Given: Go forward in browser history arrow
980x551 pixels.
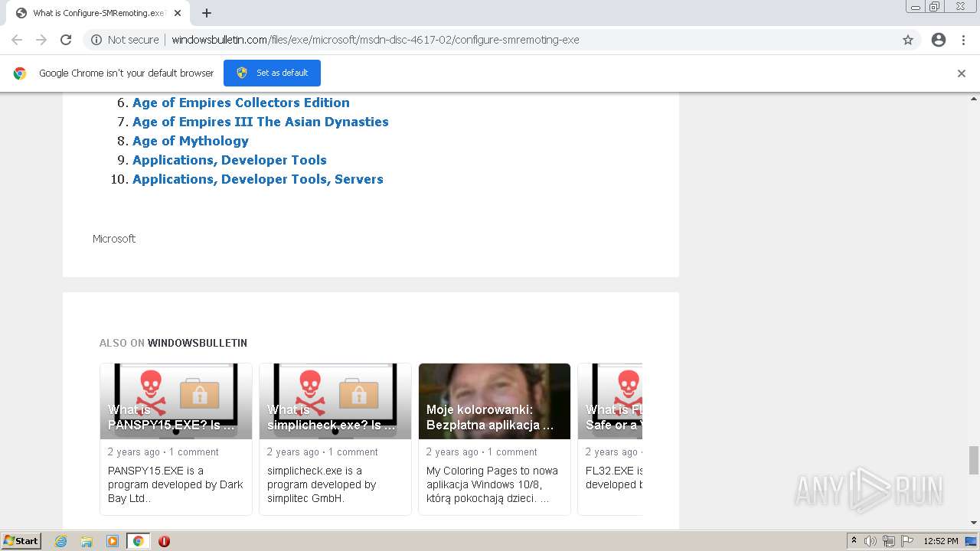Looking at the screenshot, I should 41,40.
